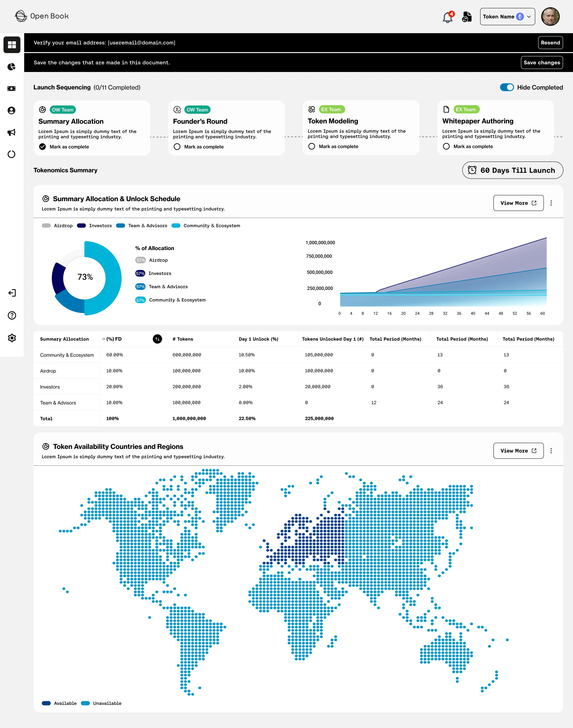Click the logout icon in sidebar
The width and height of the screenshot is (573, 728).
[12, 293]
